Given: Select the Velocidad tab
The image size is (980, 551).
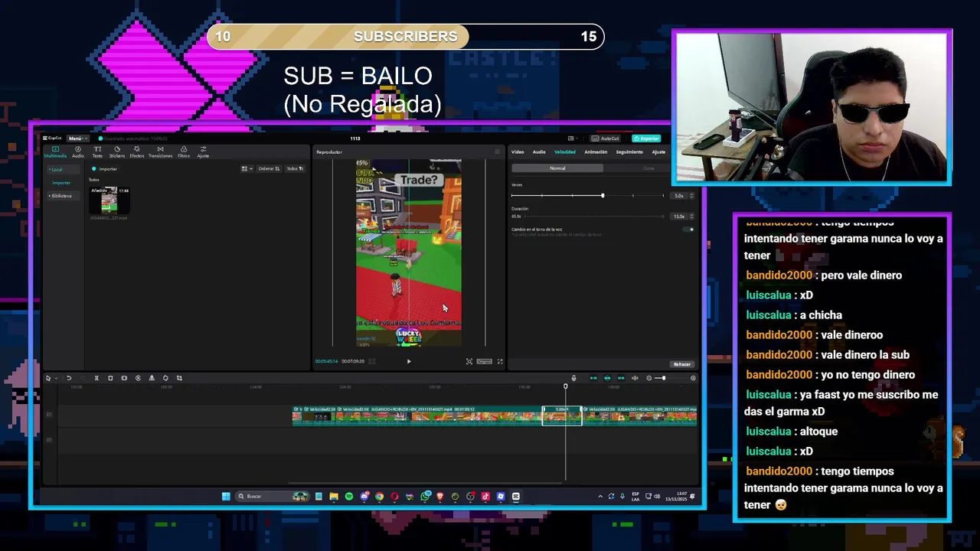Looking at the screenshot, I should [x=565, y=152].
